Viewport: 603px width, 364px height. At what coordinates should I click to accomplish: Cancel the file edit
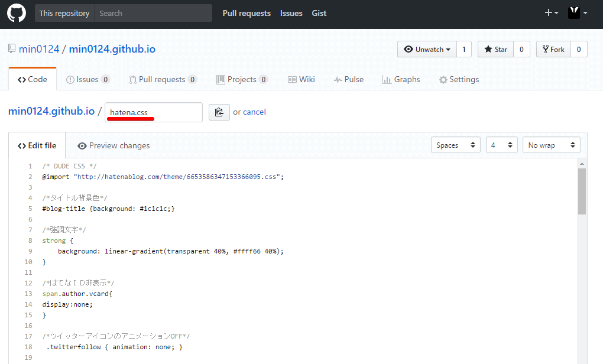pos(254,112)
